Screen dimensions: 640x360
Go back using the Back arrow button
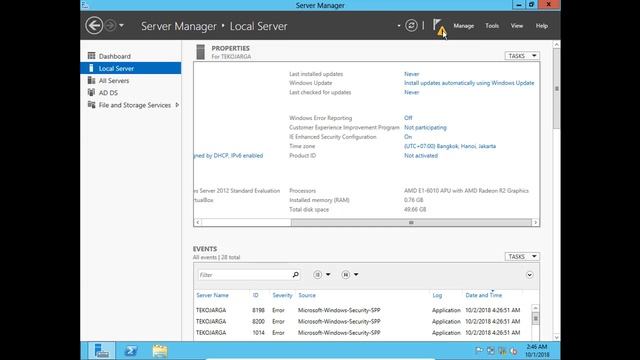[94, 26]
